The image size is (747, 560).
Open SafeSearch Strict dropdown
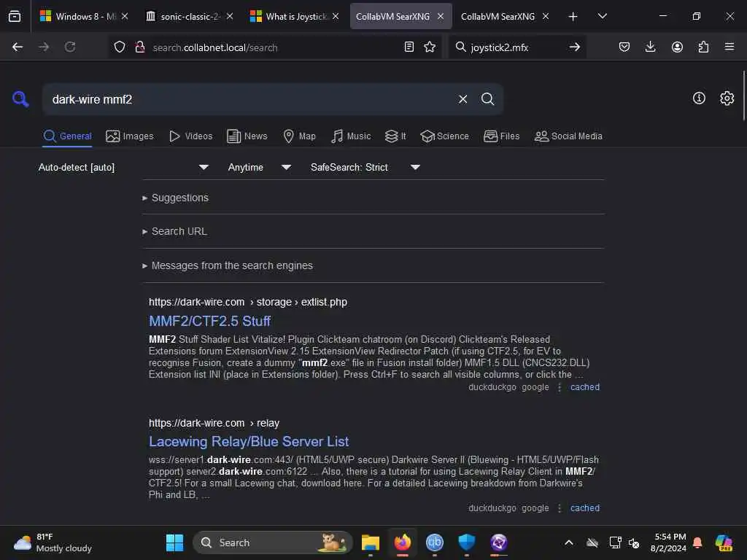pos(365,168)
